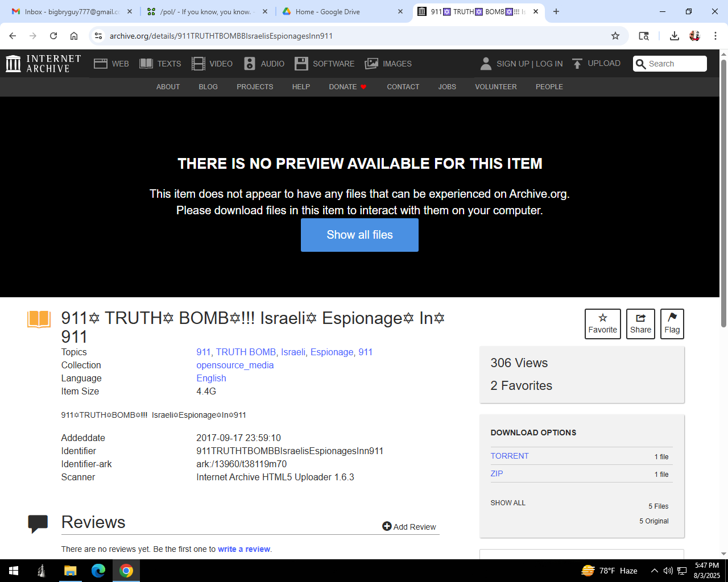
Task: Open the Audio section
Action: (x=264, y=64)
